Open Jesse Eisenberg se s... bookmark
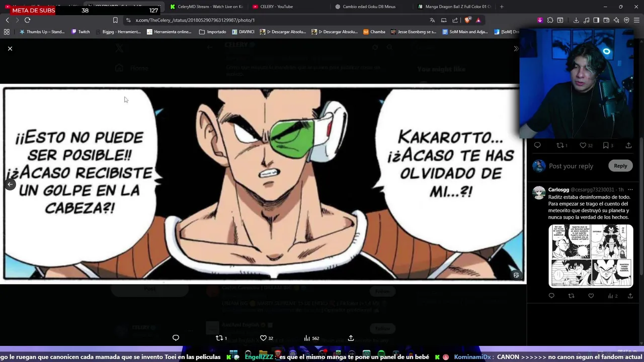This screenshot has height=362, width=644. 413,32
